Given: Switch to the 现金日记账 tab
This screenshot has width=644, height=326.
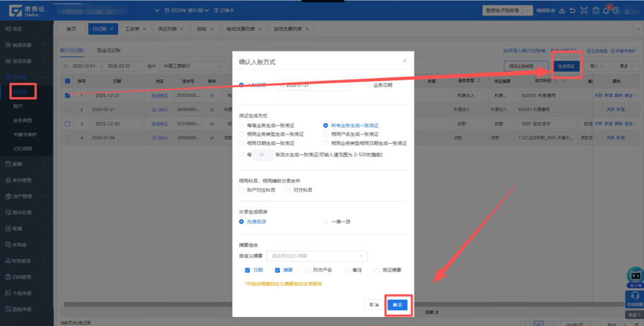Looking at the screenshot, I should pos(108,50).
